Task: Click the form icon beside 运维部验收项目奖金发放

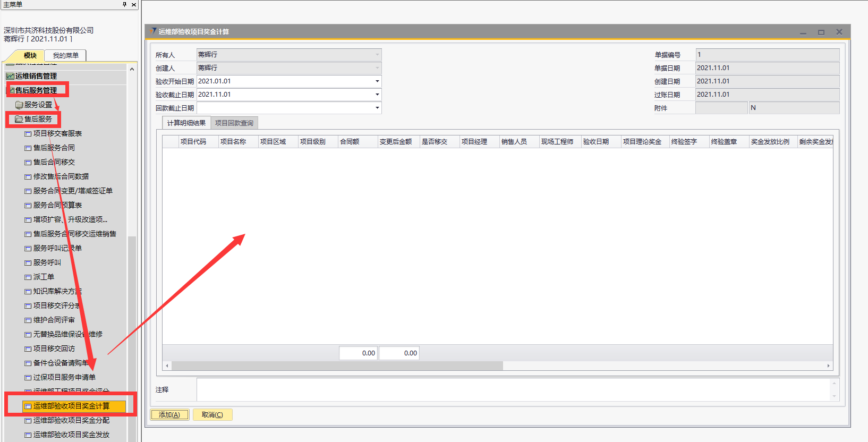Action: [x=28, y=435]
